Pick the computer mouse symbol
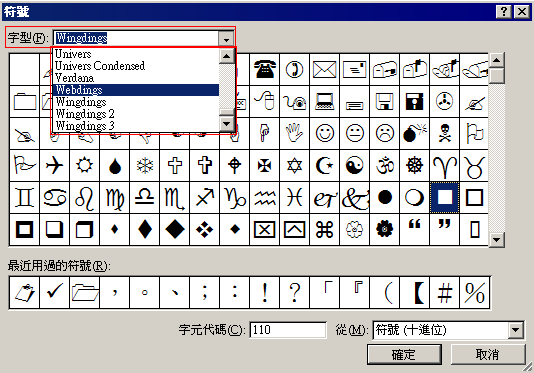Viewport: 534px width, 373px height. click(x=264, y=102)
